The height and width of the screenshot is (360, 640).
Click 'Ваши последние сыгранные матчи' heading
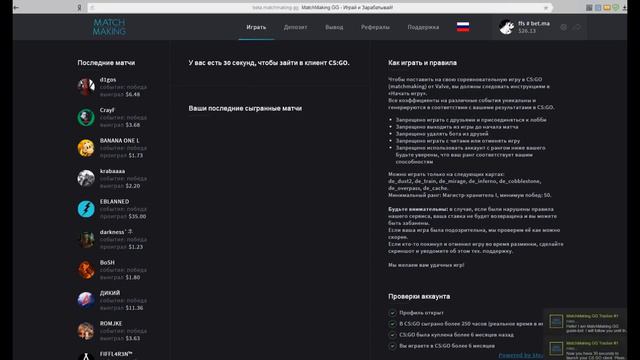[245, 108]
